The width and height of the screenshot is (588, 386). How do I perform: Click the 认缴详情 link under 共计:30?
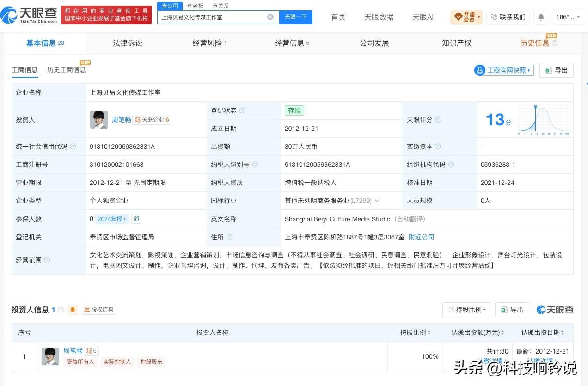(x=493, y=361)
